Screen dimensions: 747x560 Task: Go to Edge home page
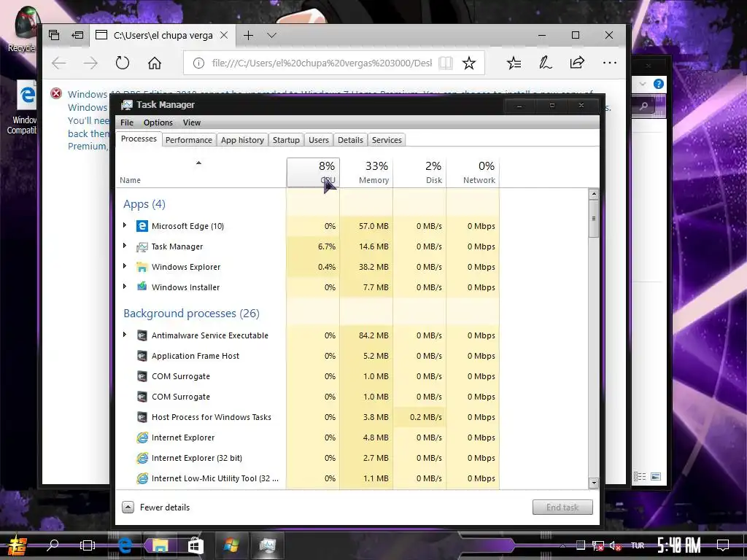click(x=155, y=63)
